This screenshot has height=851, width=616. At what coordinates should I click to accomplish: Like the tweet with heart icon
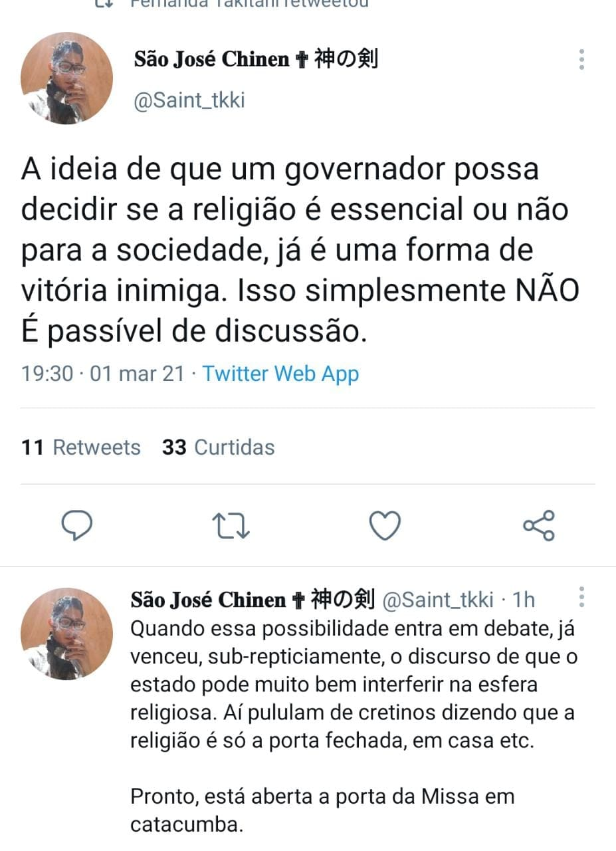(385, 527)
